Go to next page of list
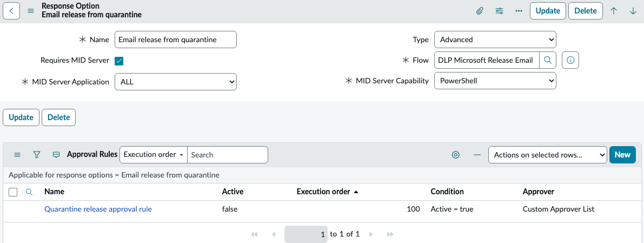 coord(371,234)
